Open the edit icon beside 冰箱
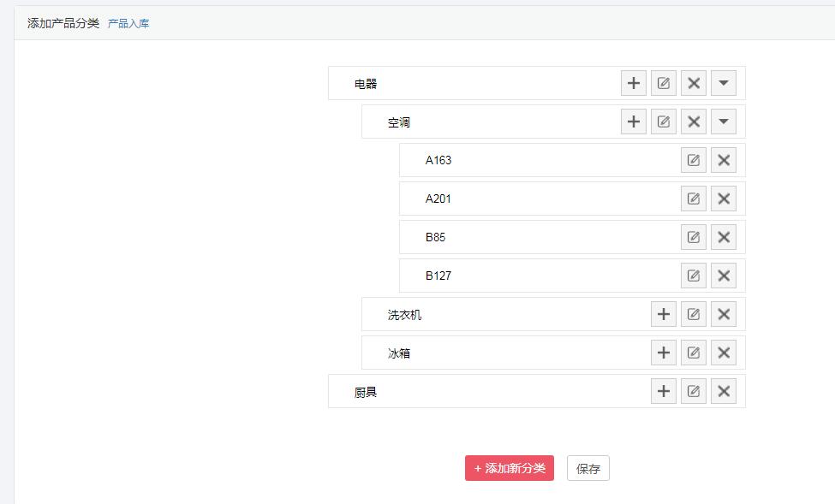This screenshot has width=835, height=504. (693, 352)
